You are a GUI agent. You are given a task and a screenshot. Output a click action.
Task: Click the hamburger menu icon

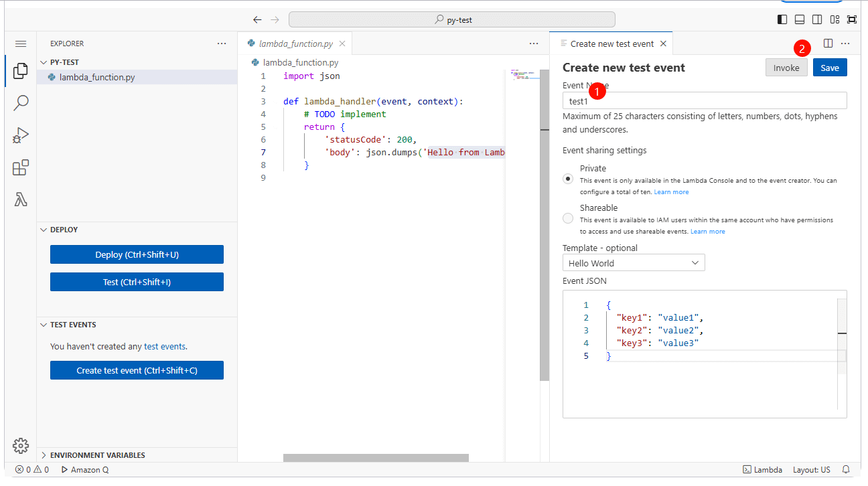point(21,44)
